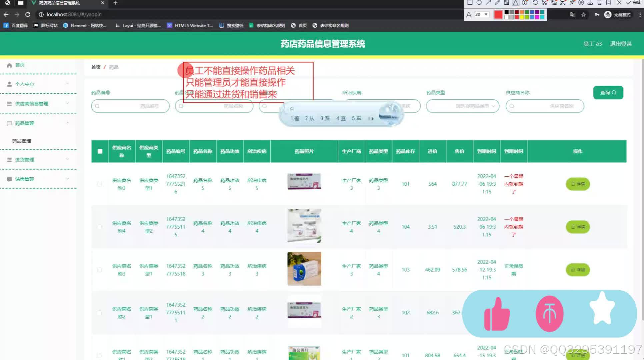Click the 查询 search button

click(x=608, y=92)
